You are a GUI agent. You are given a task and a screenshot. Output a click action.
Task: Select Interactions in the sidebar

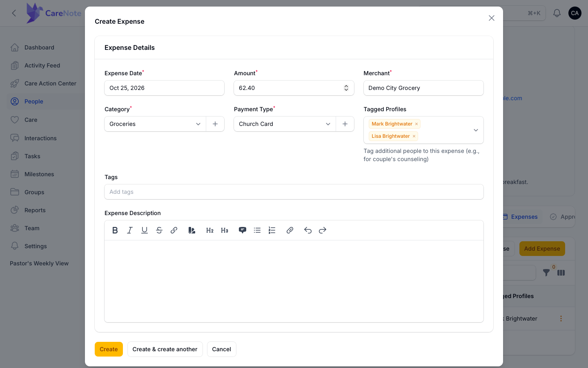(40, 138)
